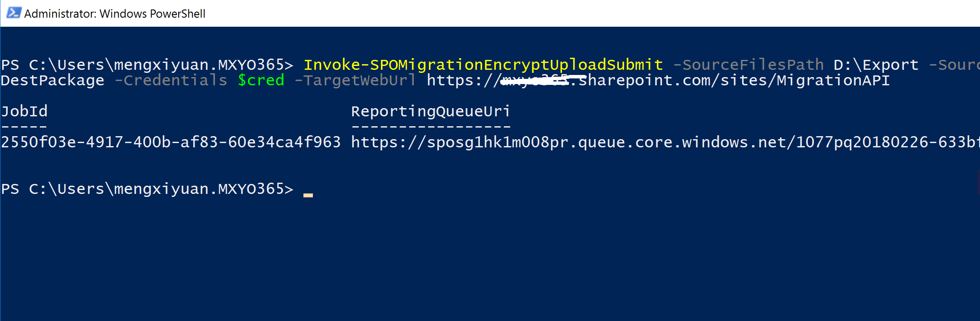Click the first PS C:\Users prompt line
The height and width of the screenshot is (321, 980).
point(147,65)
